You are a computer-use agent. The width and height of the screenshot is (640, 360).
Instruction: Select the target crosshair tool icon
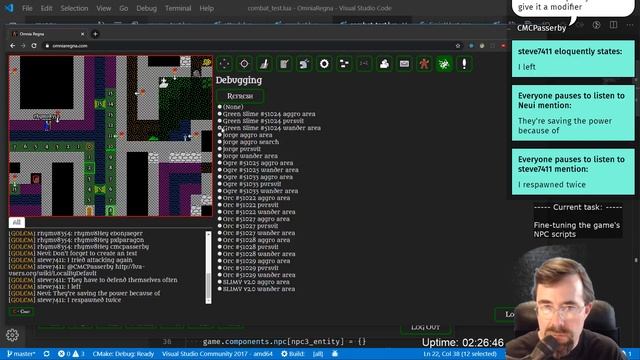(244, 64)
